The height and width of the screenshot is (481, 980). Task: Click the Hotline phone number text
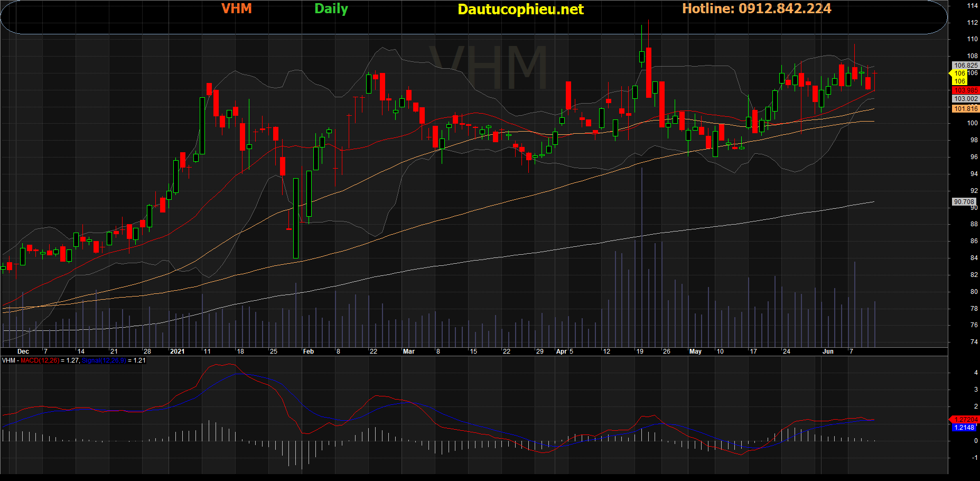coord(757,9)
